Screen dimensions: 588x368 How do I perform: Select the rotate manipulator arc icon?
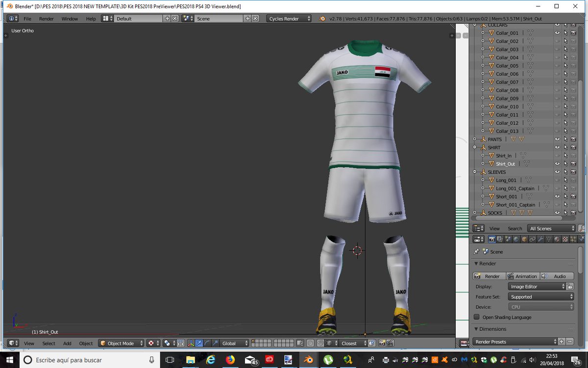click(207, 343)
